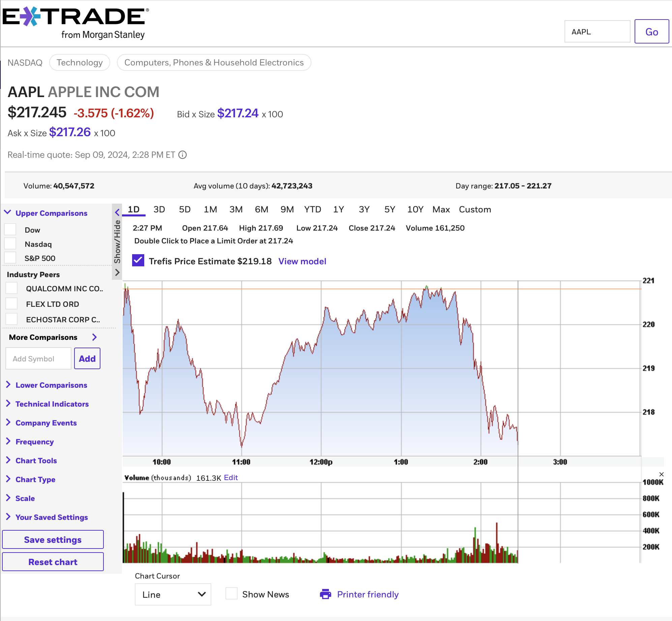Viewport: 672px width, 621px height.
Task: Expand Chart Tools section
Action: 31,461
